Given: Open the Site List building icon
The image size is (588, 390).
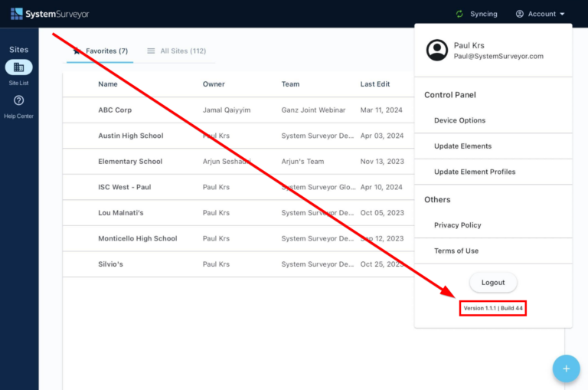Looking at the screenshot, I should [x=18, y=67].
